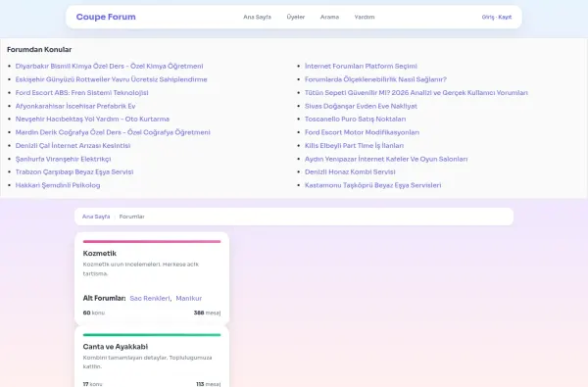Image resolution: width=588 pixels, height=387 pixels.
Task: Open Tütün Sepeti Güvenilir Mi topic
Action: (416, 93)
